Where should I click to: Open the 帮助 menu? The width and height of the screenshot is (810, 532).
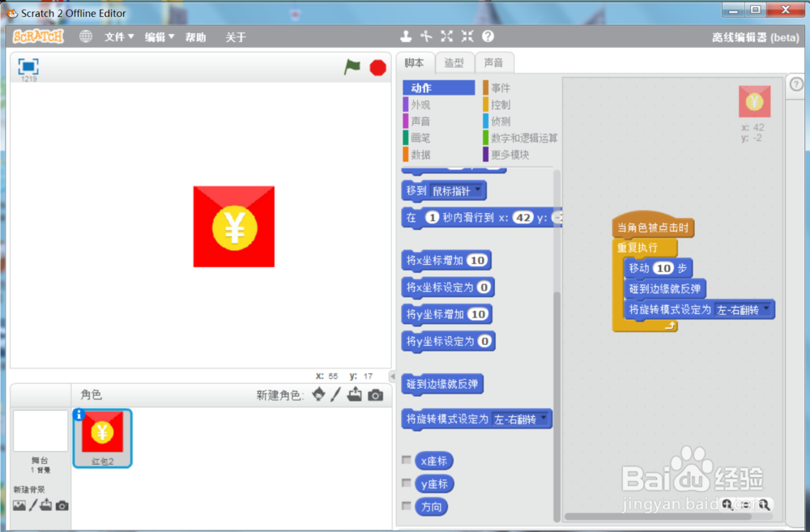click(x=197, y=36)
